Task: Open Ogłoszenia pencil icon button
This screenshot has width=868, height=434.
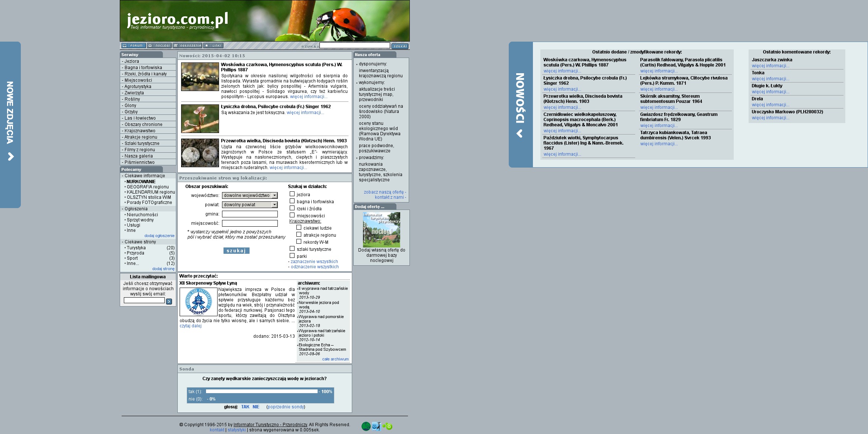Action: (187, 46)
